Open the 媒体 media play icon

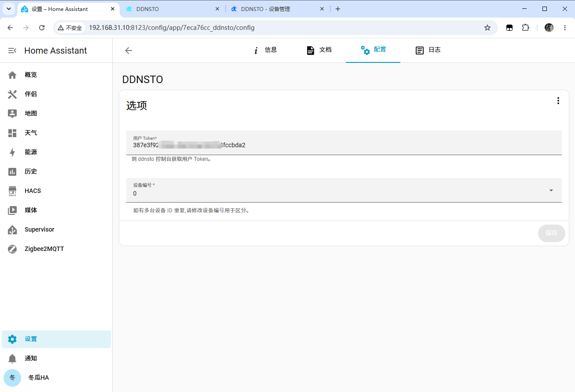pos(12,210)
